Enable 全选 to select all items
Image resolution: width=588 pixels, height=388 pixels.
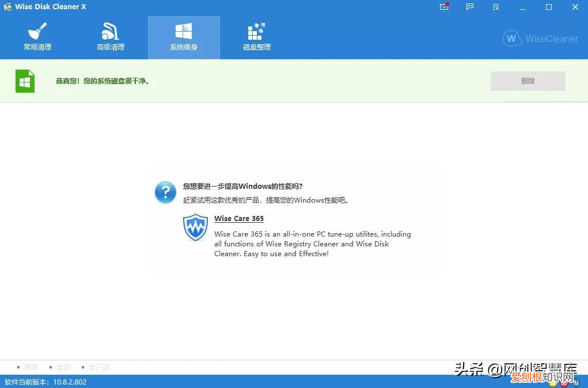(x=63, y=367)
